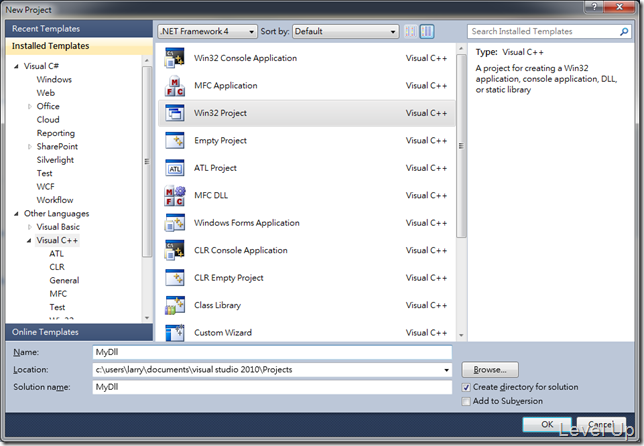The width and height of the screenshot is (644, 446).
Task: Select Test under Visual C#
Action: tap(44, 173)
